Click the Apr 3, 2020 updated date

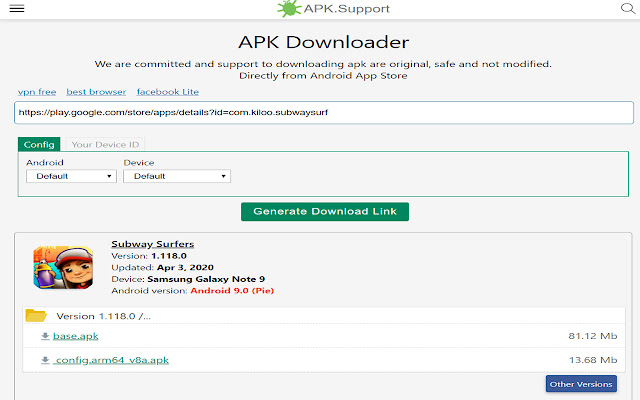pyautogui.click(x=185, y=267)
